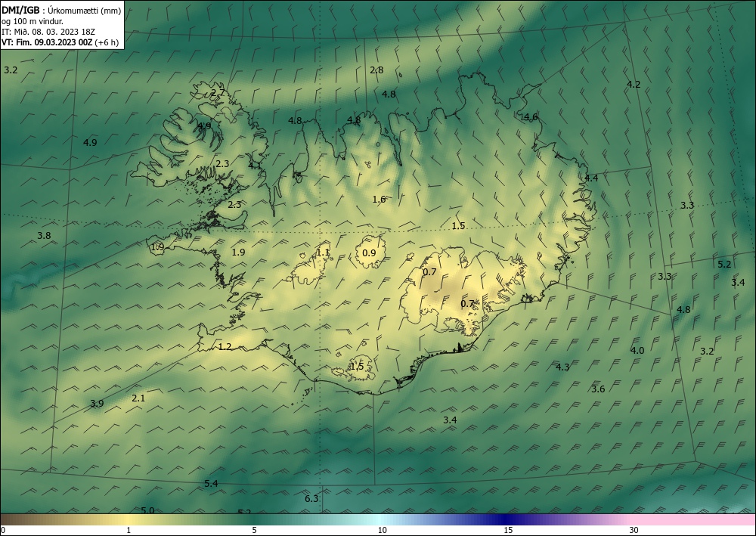Click the 5.4 value on the map
This screenshot has height=536, width=756.
(x=211, y=484)
